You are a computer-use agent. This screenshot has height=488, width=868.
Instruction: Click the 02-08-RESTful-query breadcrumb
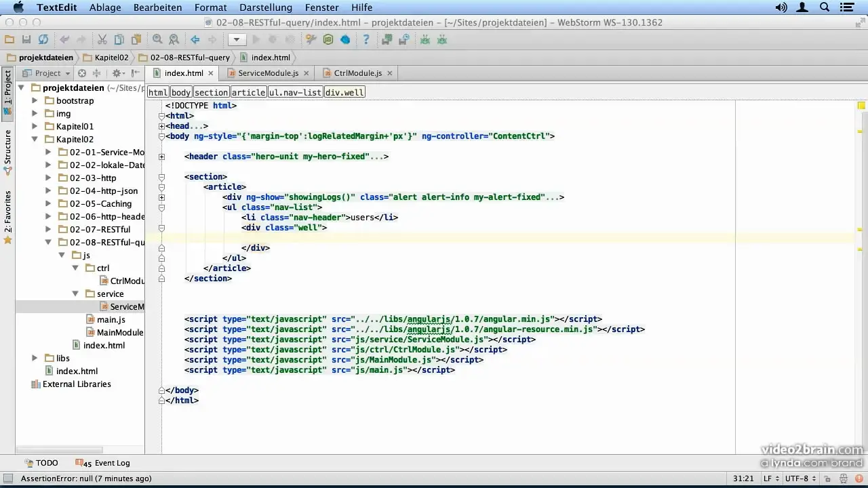(x=184, y=58)
